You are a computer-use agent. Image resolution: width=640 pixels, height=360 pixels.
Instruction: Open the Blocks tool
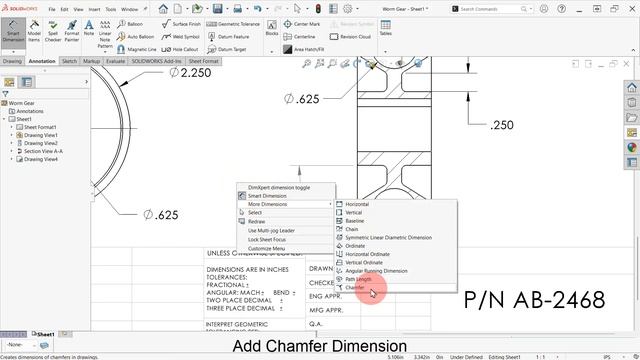[x=272, y=28]
